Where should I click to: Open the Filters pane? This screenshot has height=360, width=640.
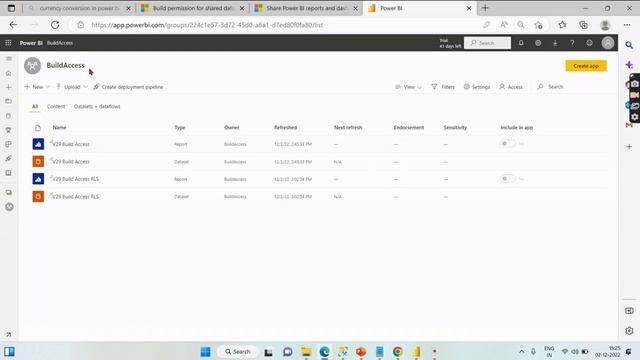click(x=443, y=87)
